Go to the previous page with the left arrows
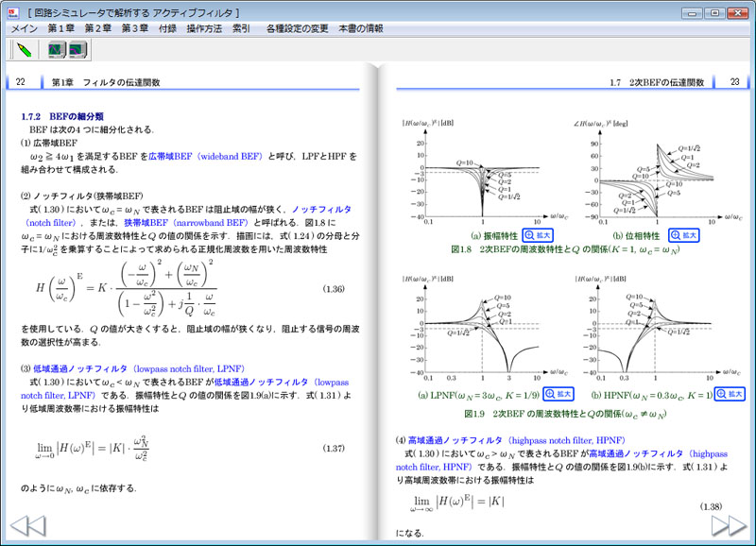 [x=28, y=526]
